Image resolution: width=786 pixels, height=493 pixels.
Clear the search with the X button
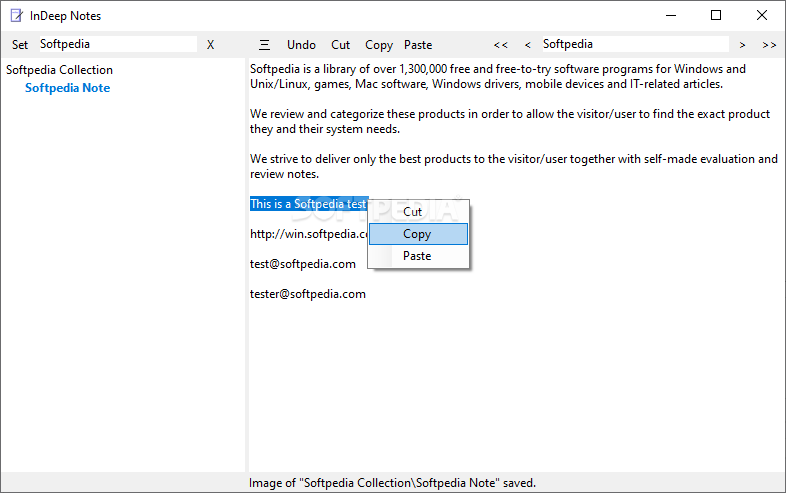tap(211, 45)
